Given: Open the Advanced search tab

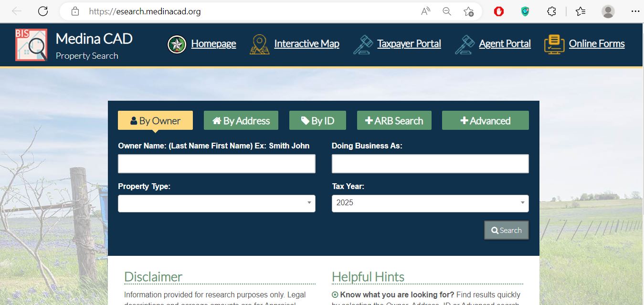Looking at the screenshot, I should (485, 121).
